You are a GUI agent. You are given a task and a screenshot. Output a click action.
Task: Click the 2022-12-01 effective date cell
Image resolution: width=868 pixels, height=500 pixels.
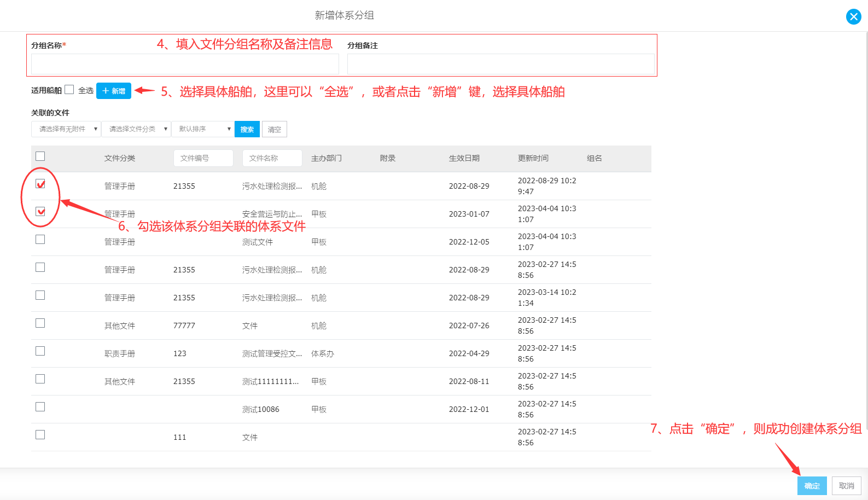[469, 409]
